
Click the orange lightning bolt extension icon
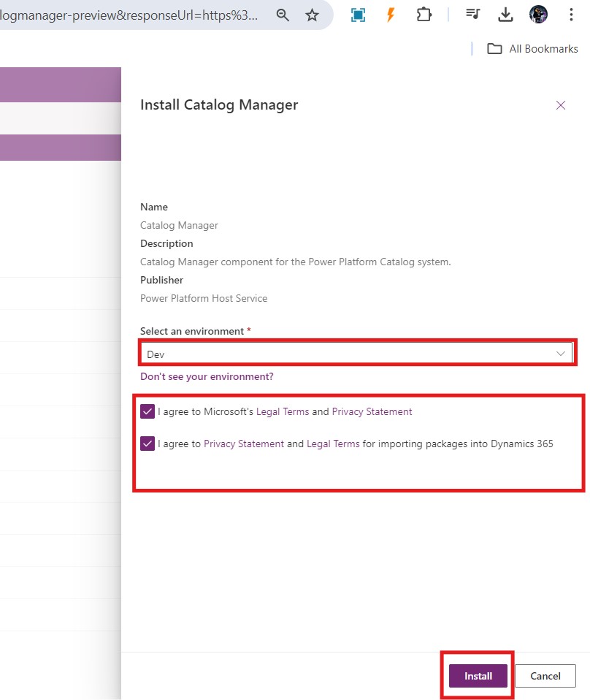(x=391, y=15)
